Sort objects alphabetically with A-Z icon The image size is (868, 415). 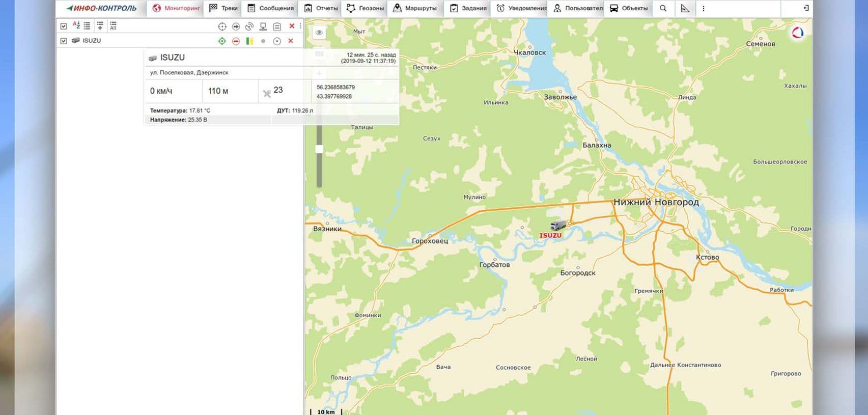(76, 25)
